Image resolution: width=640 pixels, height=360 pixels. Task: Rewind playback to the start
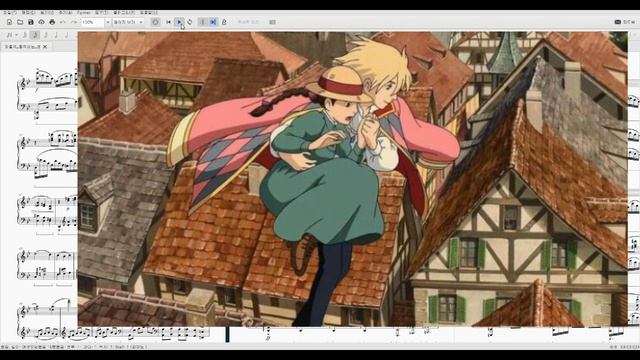tap(169, 22)
